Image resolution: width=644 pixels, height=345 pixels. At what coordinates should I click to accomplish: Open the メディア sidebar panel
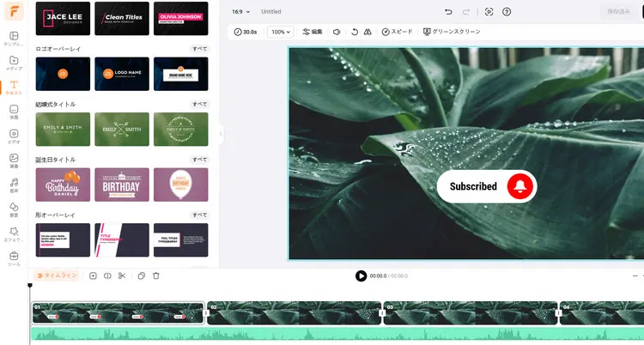pos(14,64)
